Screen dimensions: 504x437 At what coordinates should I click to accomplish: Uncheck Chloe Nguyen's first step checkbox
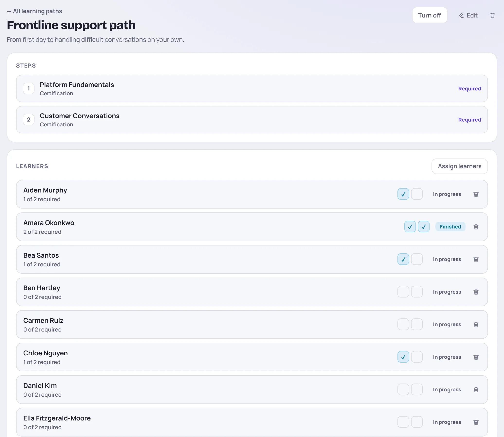[x=403, y=357]
